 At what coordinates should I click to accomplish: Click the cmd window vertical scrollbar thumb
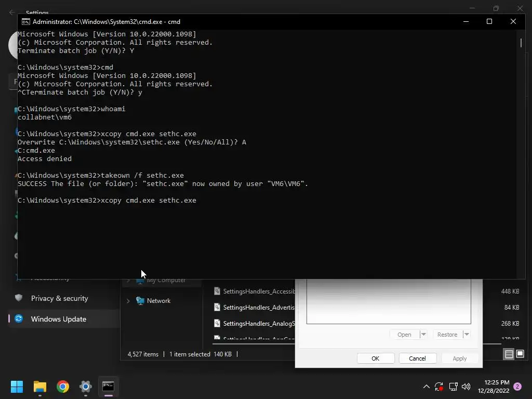521,43
